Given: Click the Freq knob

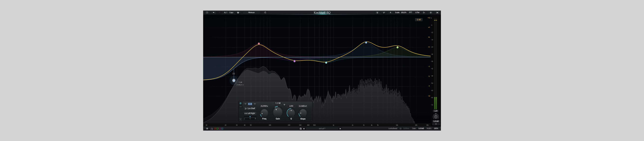Looking at the screenshot, I should (264, 113).
